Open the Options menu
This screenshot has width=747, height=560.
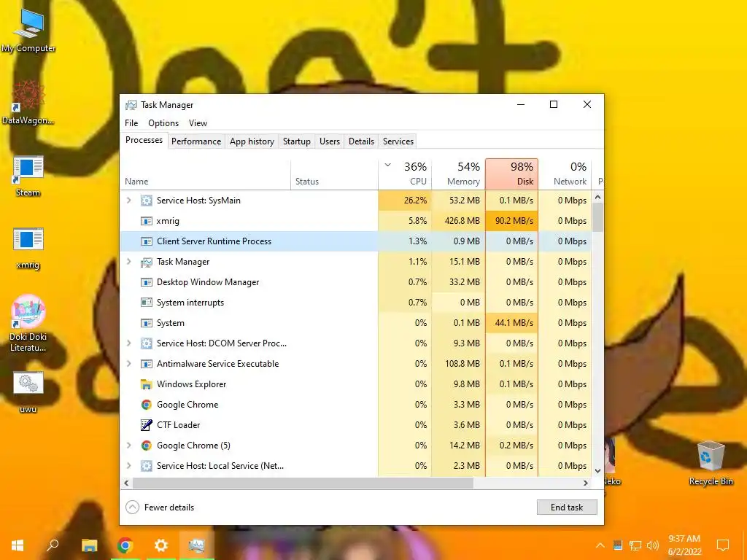pyautogui.click(x=163, y=122)
